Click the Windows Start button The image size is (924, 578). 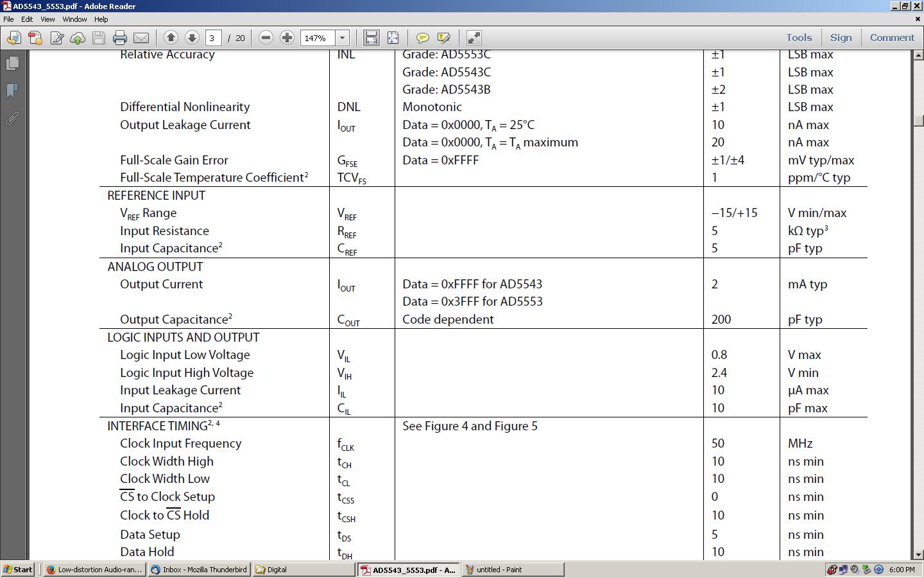[x=18, y=570]
